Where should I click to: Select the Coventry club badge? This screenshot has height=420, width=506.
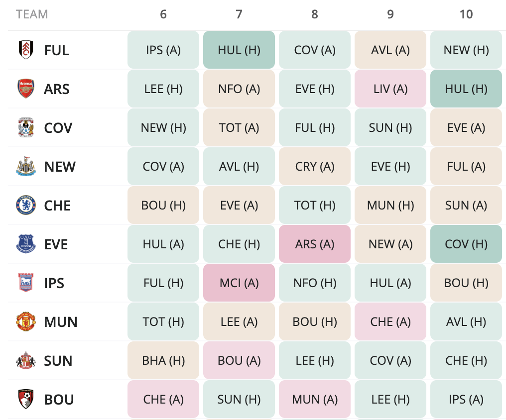click(26, 128)
